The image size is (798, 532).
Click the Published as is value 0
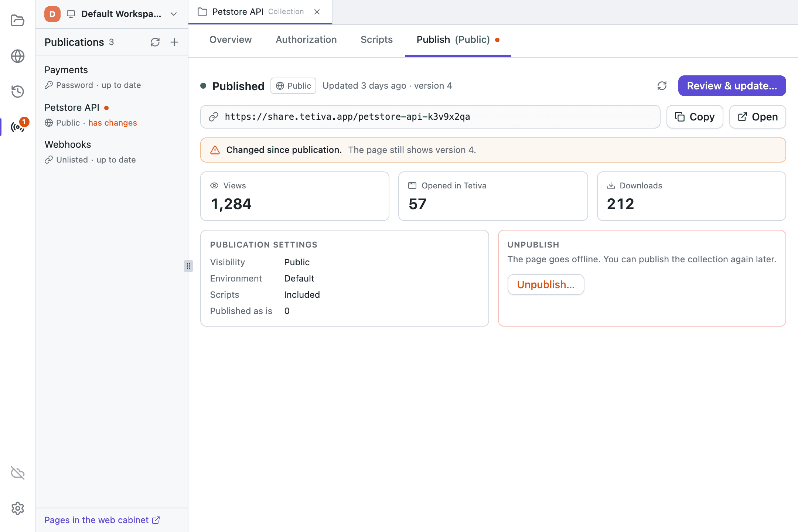pyautogui.click(x=287, y=311)
